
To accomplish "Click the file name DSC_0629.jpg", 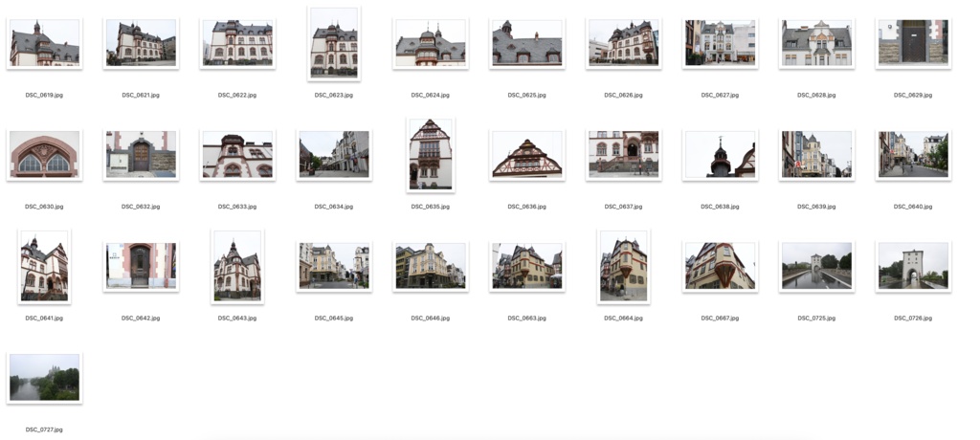I will pyautogui.click(x=913, y=95).
